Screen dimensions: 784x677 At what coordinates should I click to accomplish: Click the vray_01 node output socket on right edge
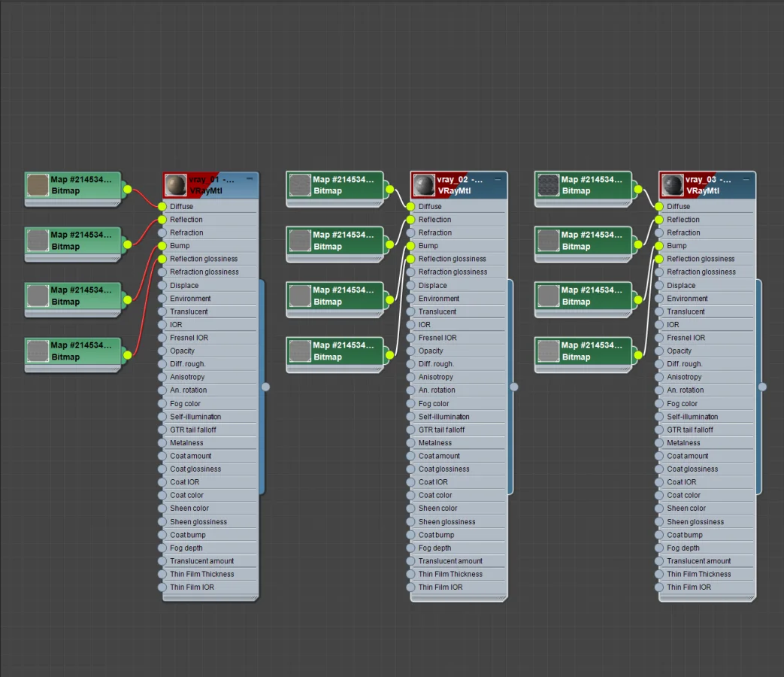[265, 387]
